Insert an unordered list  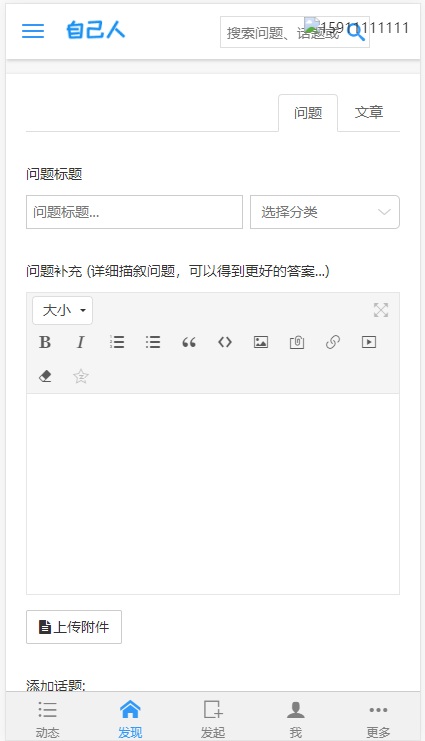click(153, 342)
